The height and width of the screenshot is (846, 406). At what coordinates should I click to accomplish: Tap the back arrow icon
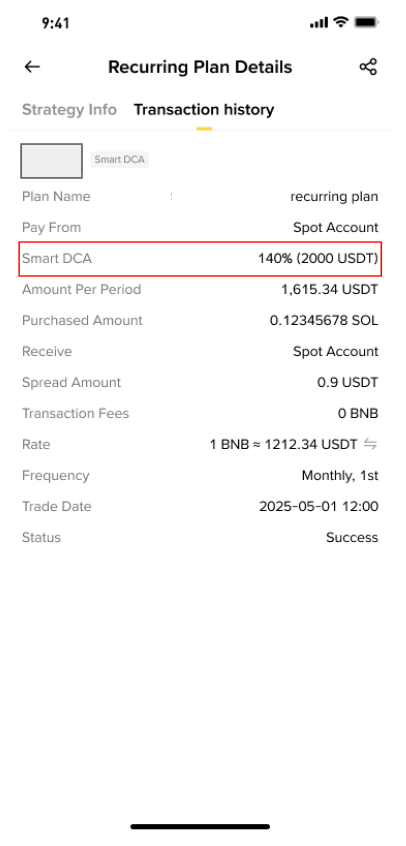pos(32,67)
